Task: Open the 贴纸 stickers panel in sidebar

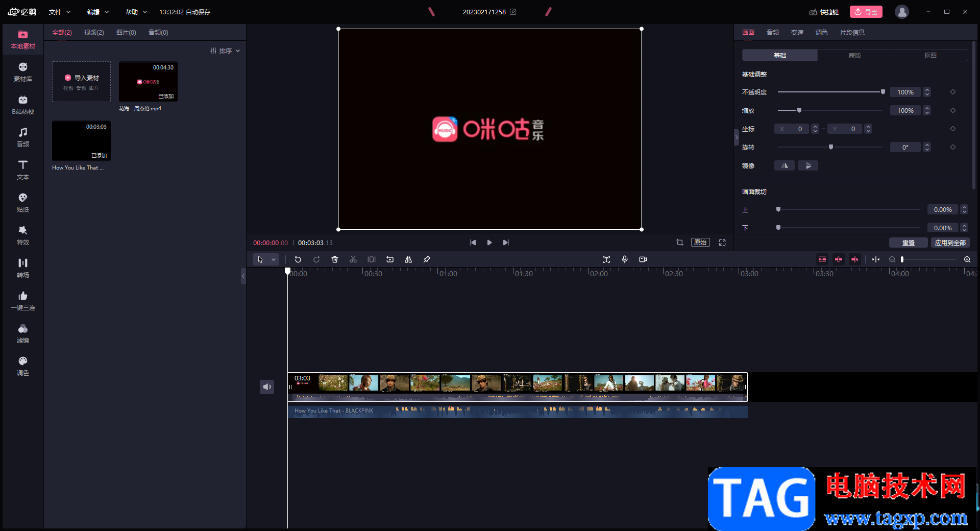Action: [x=23, y=203]
